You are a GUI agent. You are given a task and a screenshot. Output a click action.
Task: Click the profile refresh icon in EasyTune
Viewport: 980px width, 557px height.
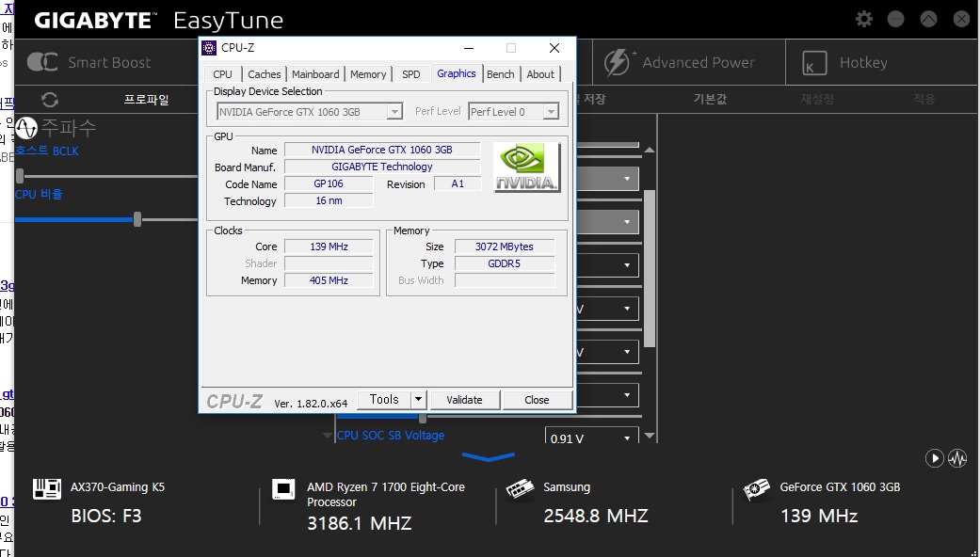tap(50, 100)
